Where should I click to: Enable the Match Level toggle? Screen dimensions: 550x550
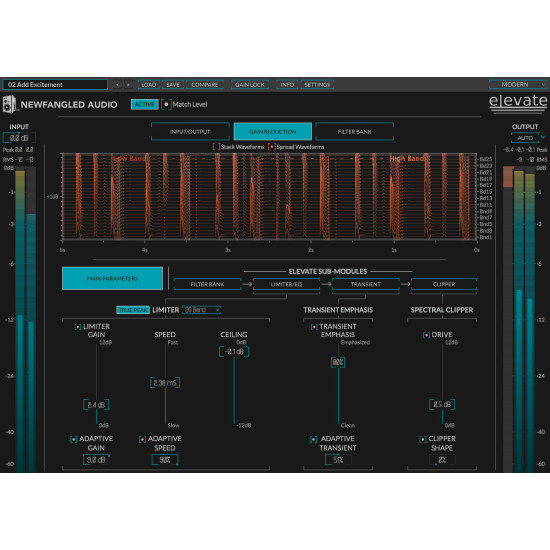(x=166, y=104)
